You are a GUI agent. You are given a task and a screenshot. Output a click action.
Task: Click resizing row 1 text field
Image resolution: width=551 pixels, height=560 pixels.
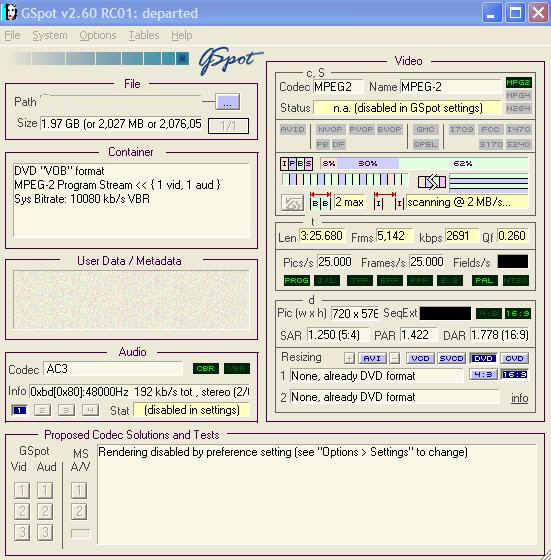(x=376, y=376)
